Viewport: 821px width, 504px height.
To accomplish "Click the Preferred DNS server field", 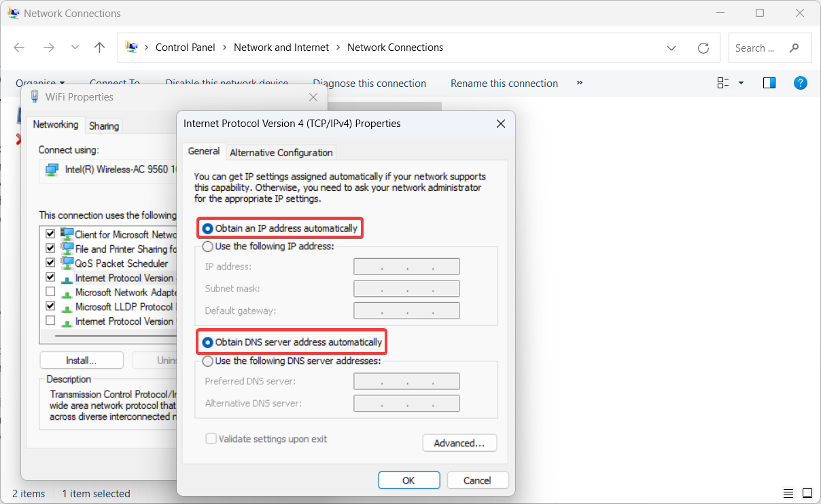I will pyautogui.click(x=406, y=381).
